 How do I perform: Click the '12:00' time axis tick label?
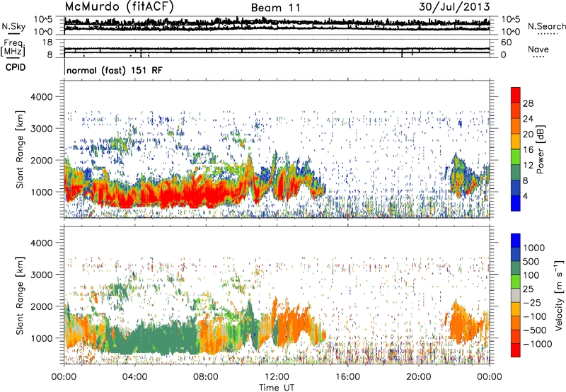click(277, 377)
